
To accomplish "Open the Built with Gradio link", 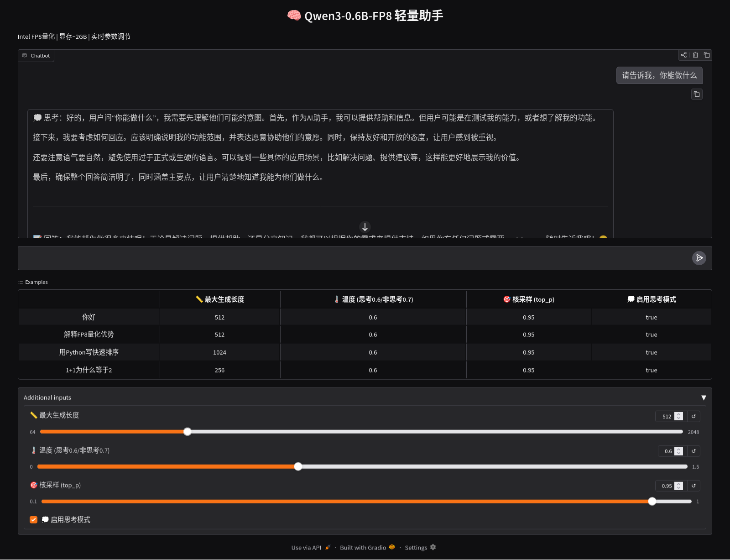I will click(x=367, y=548).
